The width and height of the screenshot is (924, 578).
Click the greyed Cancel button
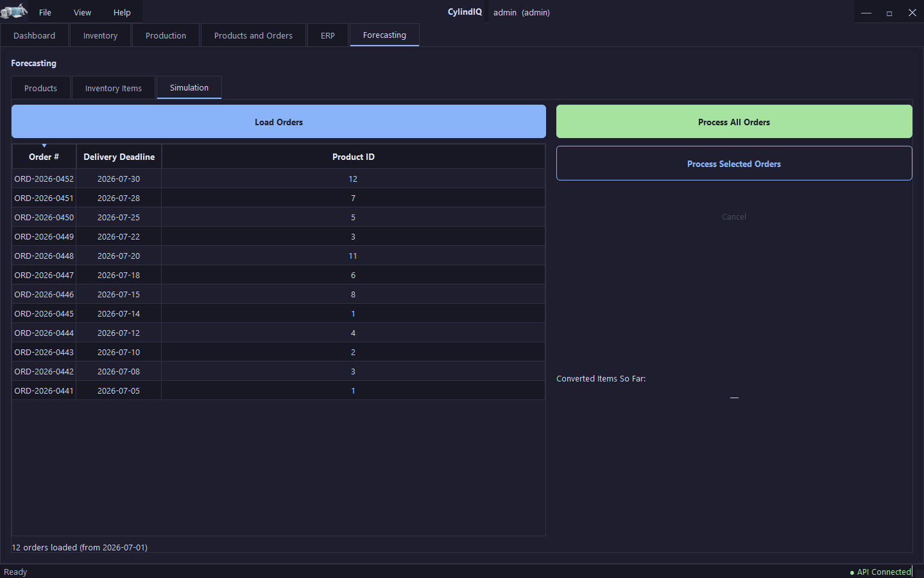point(734,216)
